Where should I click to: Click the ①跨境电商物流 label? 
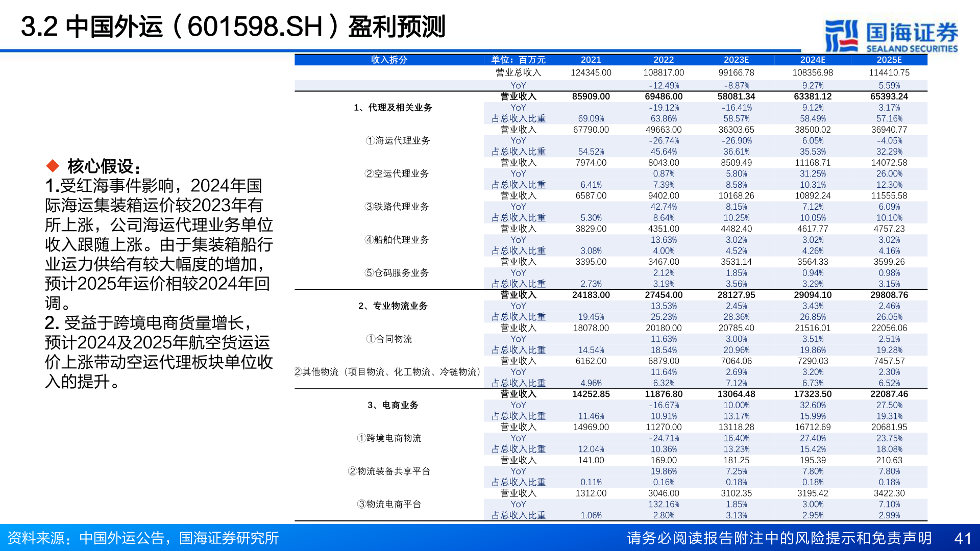tap(389, 438)
